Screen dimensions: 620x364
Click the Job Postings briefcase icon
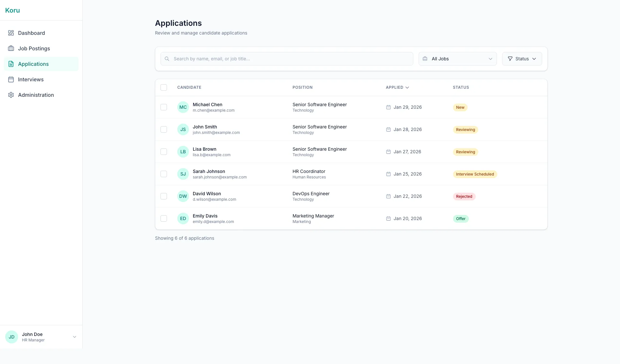[x=11, y=48]
